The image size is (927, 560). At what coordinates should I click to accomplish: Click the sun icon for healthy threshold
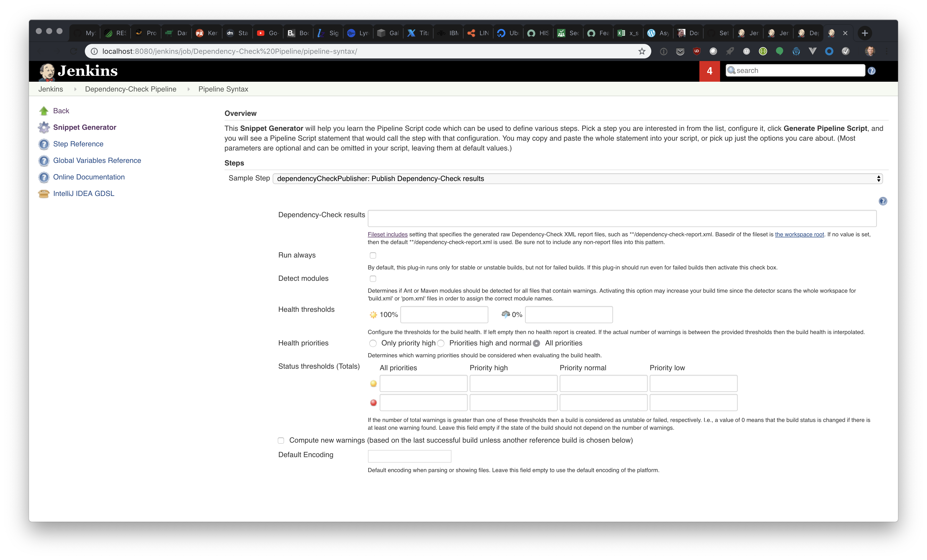pyautogui.click(x=373, y=314)
